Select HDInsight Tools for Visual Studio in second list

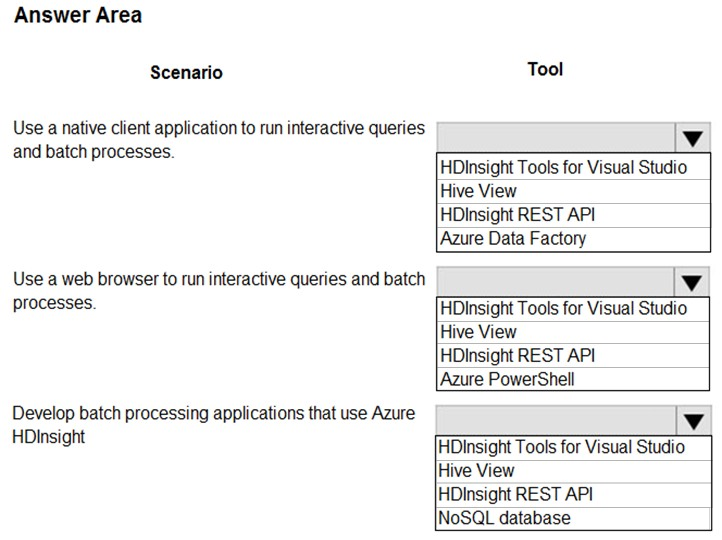coord(573,308)
